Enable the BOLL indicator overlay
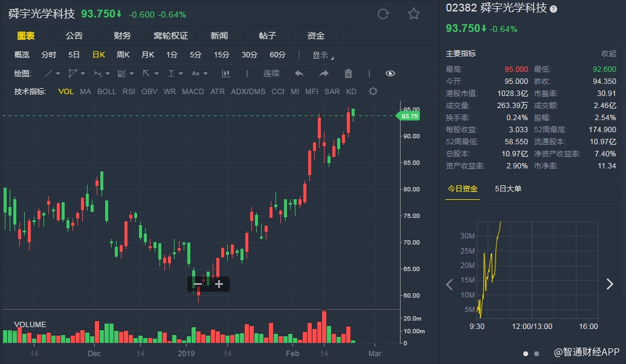Screen dimensions: 626x364 [x=106, y=92]
